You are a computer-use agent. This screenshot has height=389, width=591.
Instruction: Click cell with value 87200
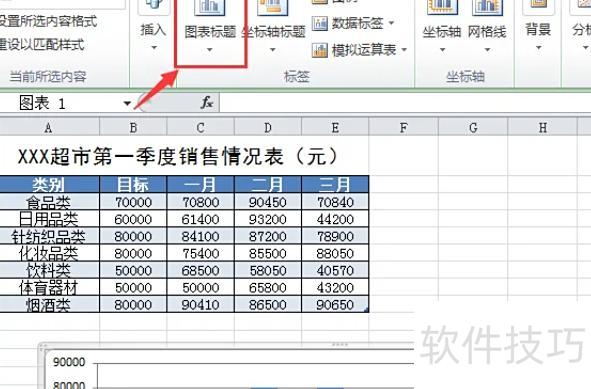pos(268,236)
